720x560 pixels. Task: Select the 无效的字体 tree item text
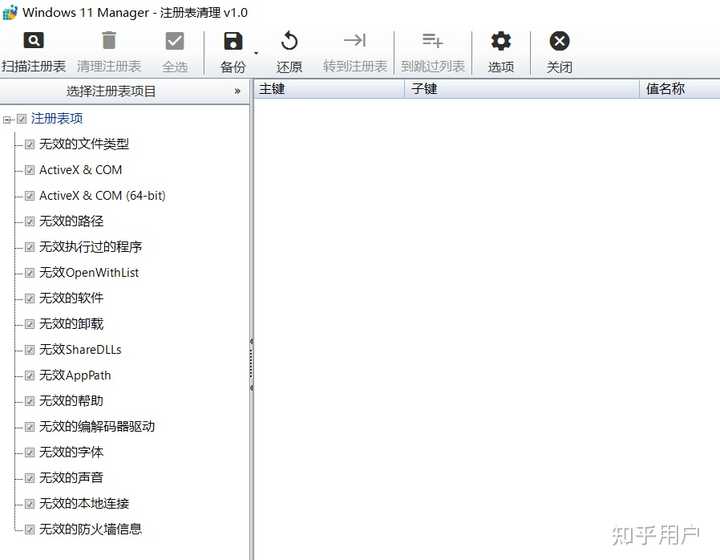(x=71, y=452)
